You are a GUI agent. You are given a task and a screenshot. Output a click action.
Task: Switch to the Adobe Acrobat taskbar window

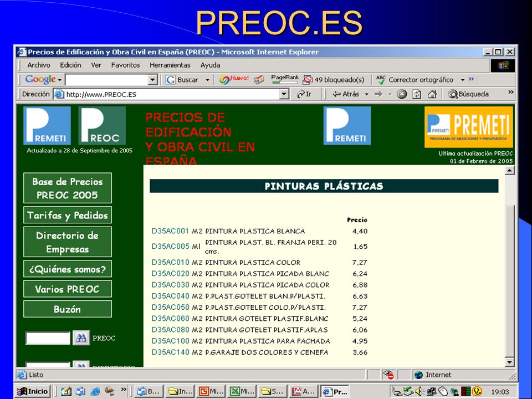[303, 391]
